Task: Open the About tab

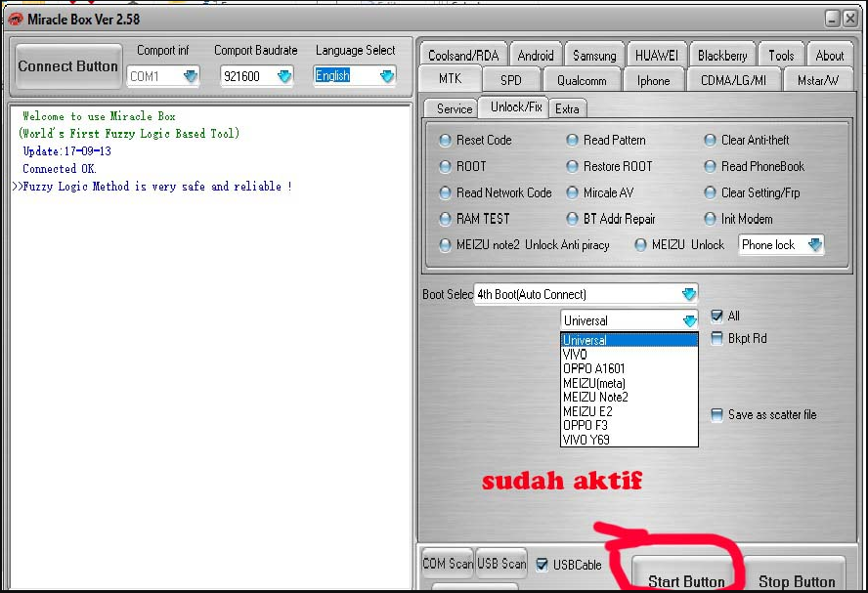Action: [829, 56]
